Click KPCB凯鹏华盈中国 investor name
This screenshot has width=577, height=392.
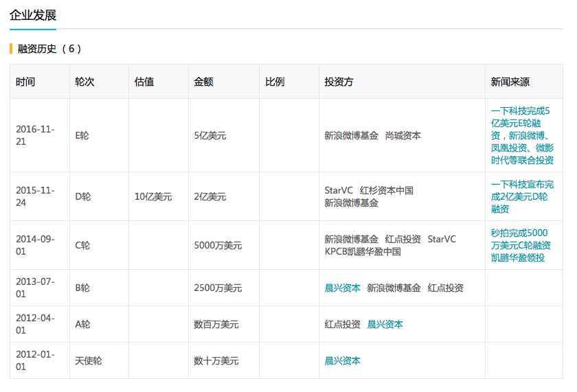point(363,252)
